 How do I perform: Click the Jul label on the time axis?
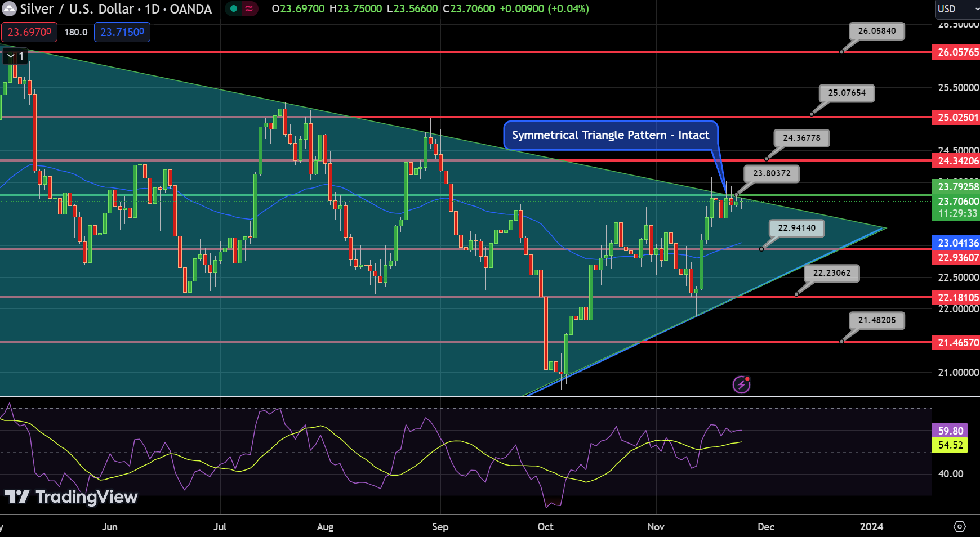pyautogui.click(x=220, y=527)
